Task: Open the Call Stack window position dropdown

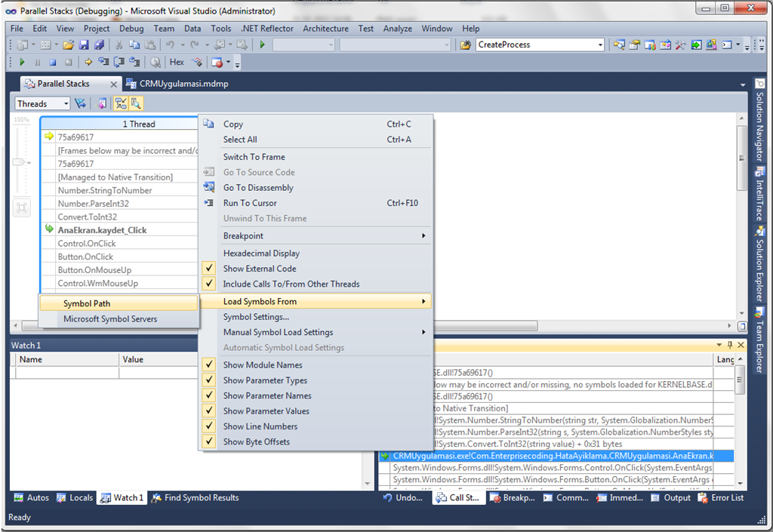Action: coord(719,345)
